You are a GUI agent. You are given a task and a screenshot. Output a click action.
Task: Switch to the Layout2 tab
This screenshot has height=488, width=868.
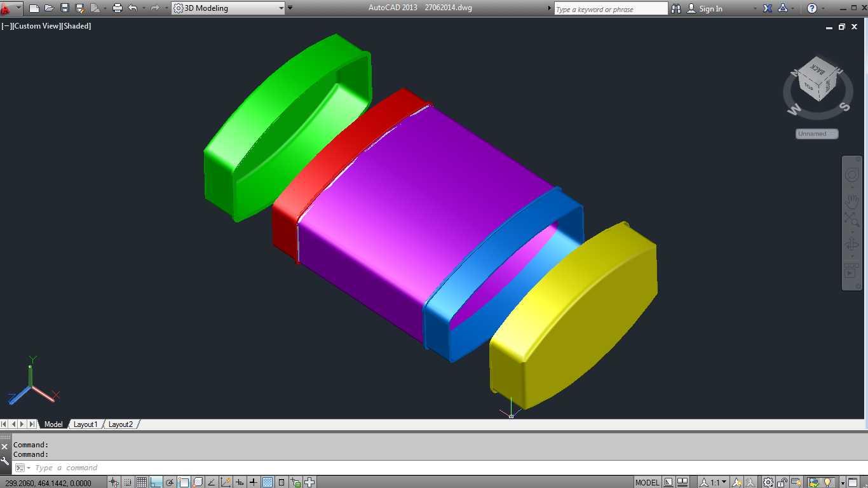(121, 424)
